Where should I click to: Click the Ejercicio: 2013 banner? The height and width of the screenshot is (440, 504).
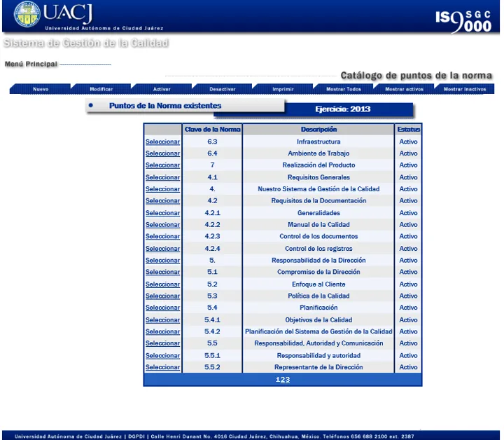(342, 109)
